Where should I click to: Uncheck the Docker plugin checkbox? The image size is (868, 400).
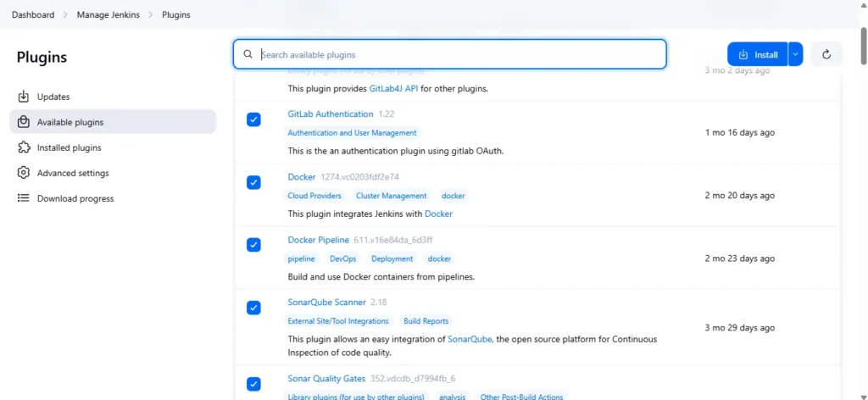[x=253, y=182]
